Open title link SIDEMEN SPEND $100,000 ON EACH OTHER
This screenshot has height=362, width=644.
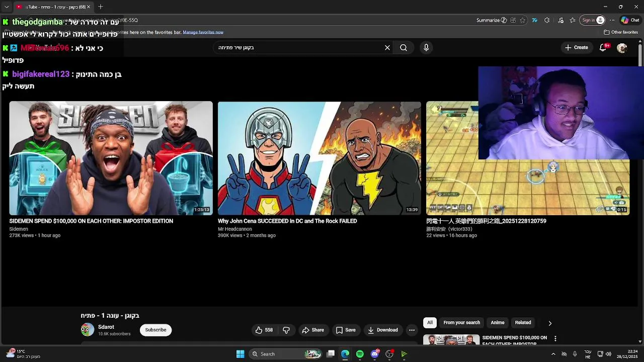click(x=91, y=221)
